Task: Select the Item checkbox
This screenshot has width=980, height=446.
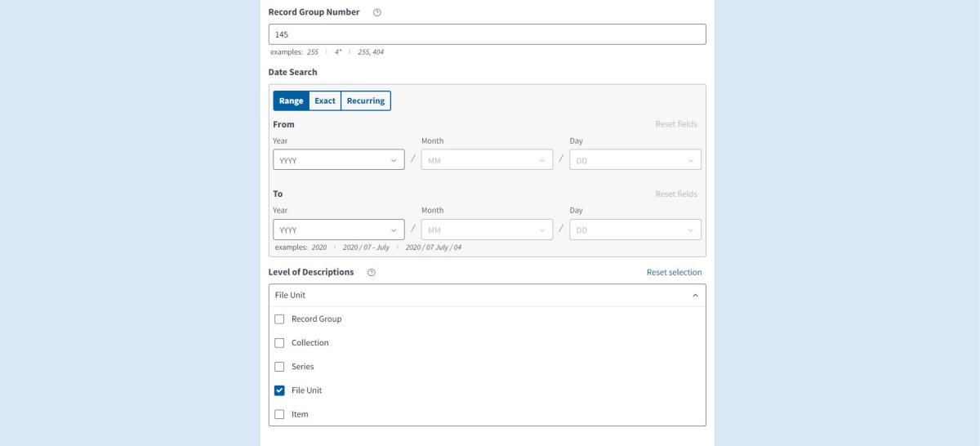Action: pos(280,414)
